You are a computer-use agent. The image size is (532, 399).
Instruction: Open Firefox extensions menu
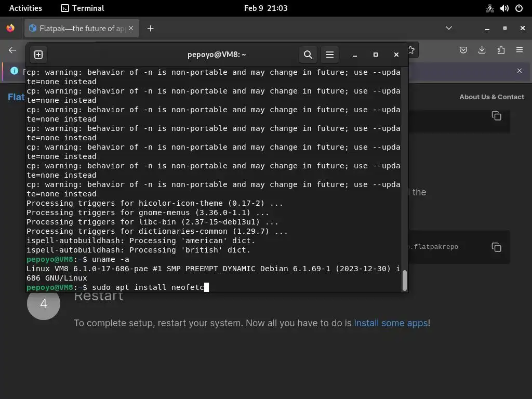[501, 50]
